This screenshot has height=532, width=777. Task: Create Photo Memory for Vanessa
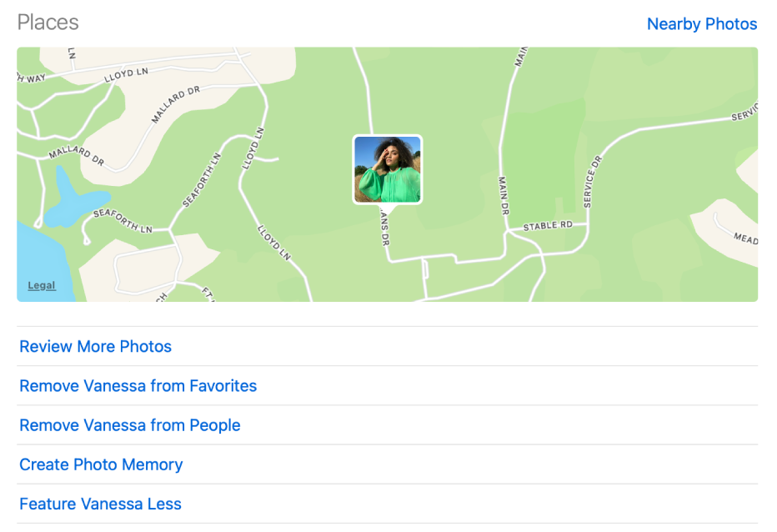pos(101,464)
